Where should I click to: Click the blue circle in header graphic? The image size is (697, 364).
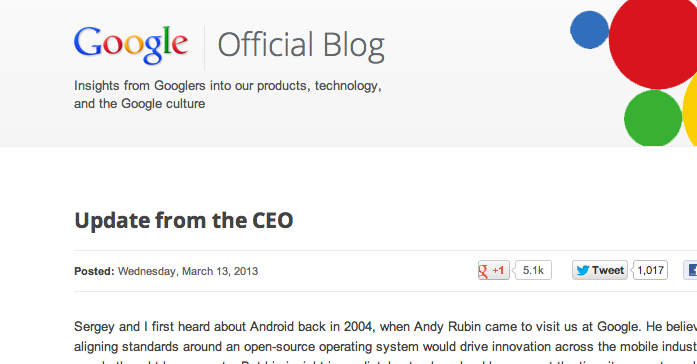(589, 30)
